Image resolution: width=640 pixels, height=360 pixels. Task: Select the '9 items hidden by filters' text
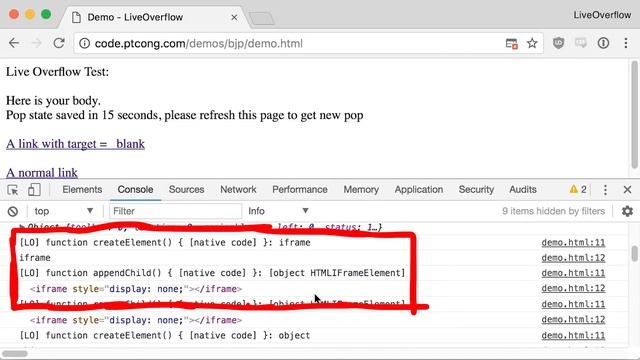(553, 211)
